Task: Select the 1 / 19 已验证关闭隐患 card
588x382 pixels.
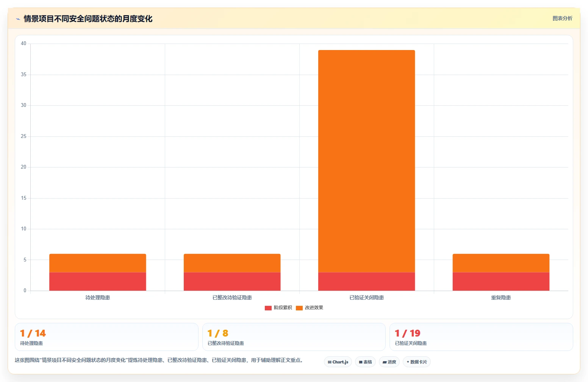Action: point(481,337)
